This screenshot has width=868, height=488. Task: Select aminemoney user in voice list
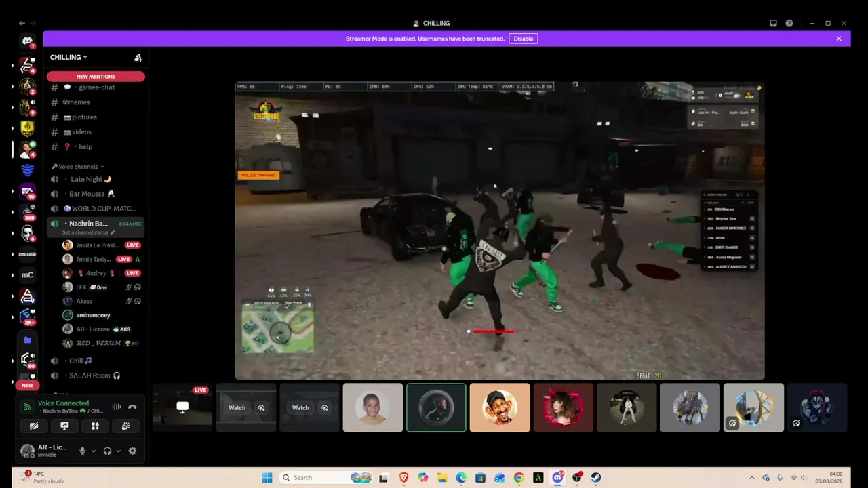102,315
